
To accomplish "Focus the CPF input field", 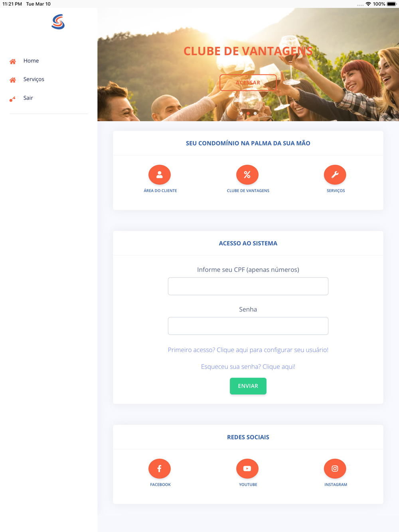I will pos(248,286).
